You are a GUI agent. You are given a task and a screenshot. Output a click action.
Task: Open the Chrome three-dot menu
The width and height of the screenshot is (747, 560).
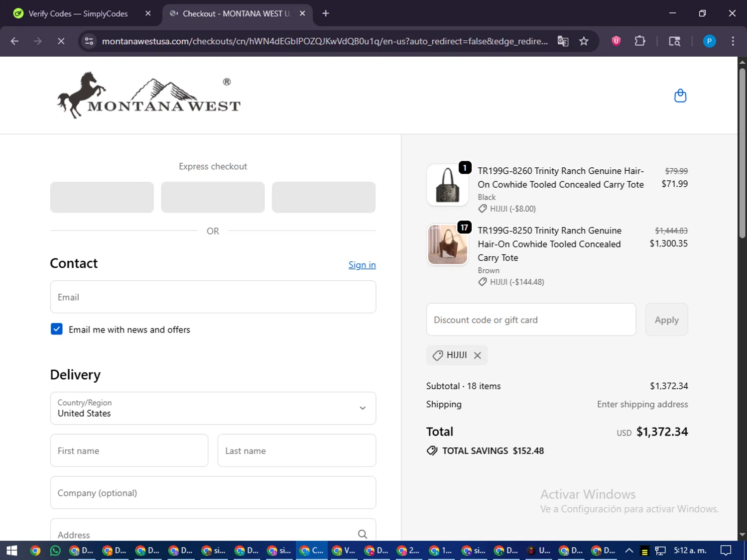tap(733, 41)
